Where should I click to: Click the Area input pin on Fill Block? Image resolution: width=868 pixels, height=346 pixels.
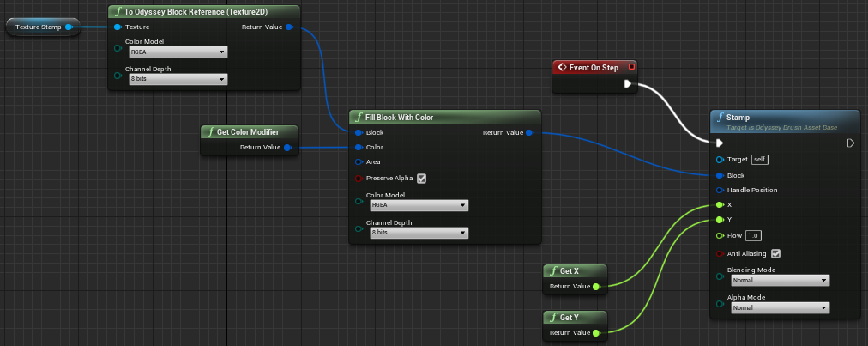359,161
